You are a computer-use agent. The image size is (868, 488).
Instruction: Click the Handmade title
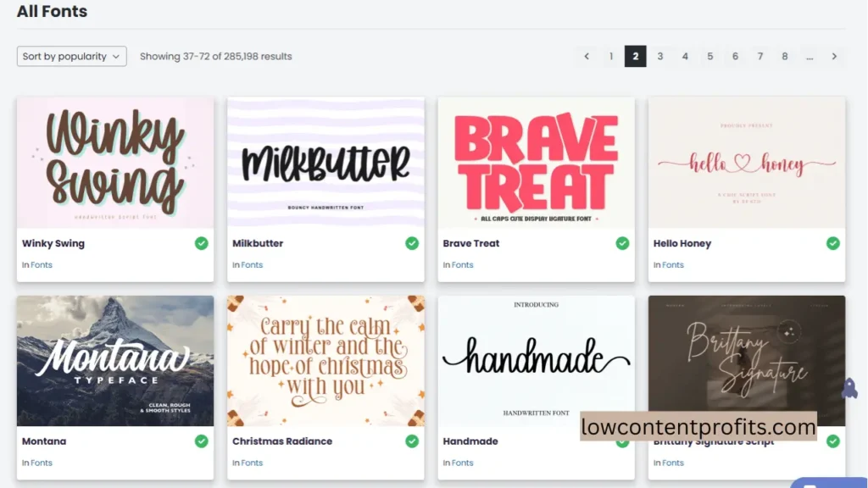click(470, 441)
